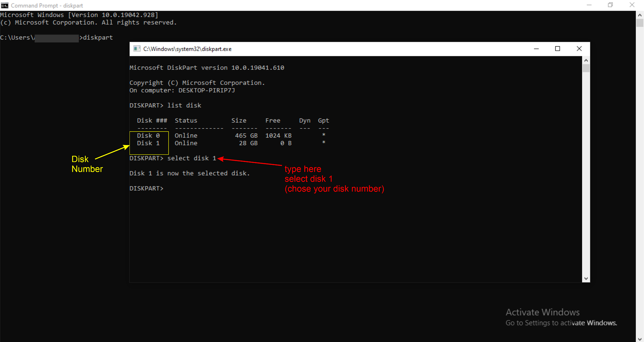Viewport: 644px width, 342px height.
Task: Click the outer Command Prompt scrollbar thumb
Action: pyautogui.click(x=640, y=23)
